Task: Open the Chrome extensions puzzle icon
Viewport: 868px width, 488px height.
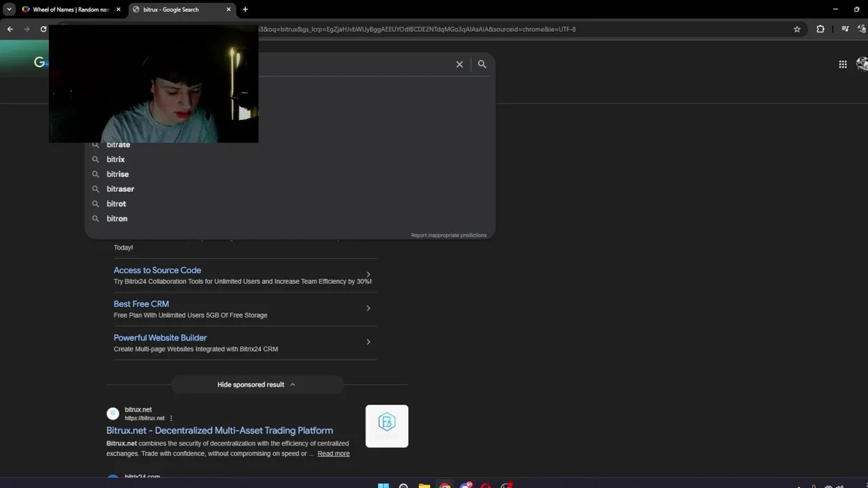Action: 821,29
